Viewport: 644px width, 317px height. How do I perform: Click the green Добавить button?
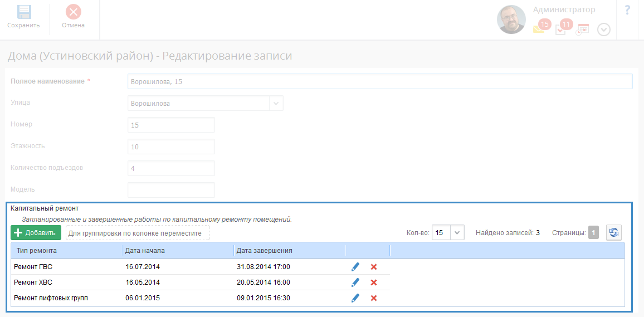(x=36, y=233)
